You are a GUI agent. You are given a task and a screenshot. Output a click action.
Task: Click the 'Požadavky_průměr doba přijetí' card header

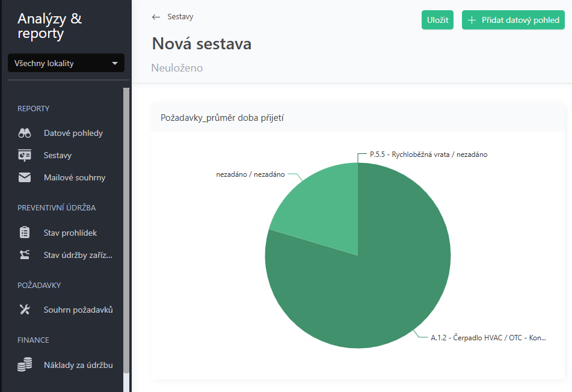[x=357, y=118]
